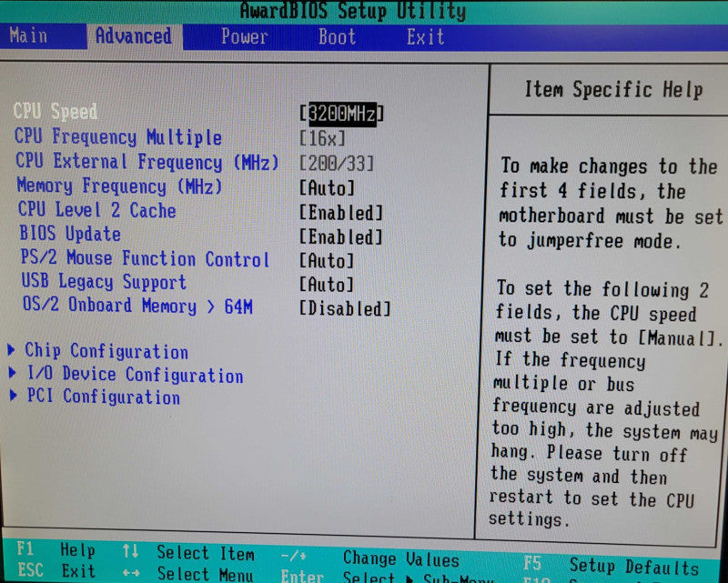This screenshot has height=583, width=728.
Task: Select the Advanced menu tab
Action: click(134, 36)
